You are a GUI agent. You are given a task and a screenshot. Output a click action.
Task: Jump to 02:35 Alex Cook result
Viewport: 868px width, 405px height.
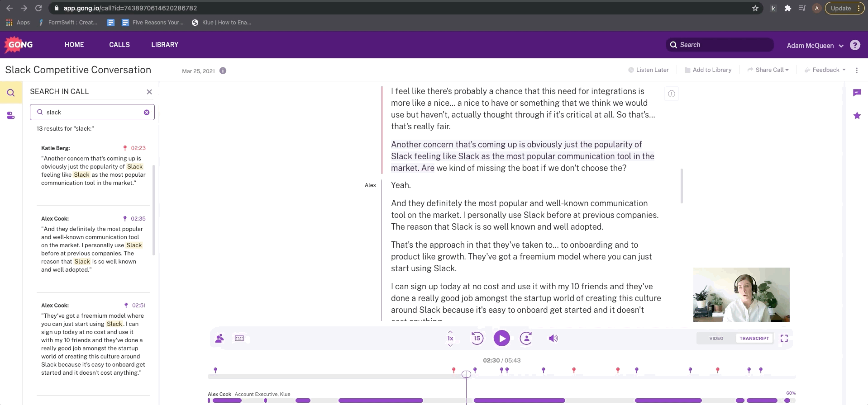[x=135, y=219]
